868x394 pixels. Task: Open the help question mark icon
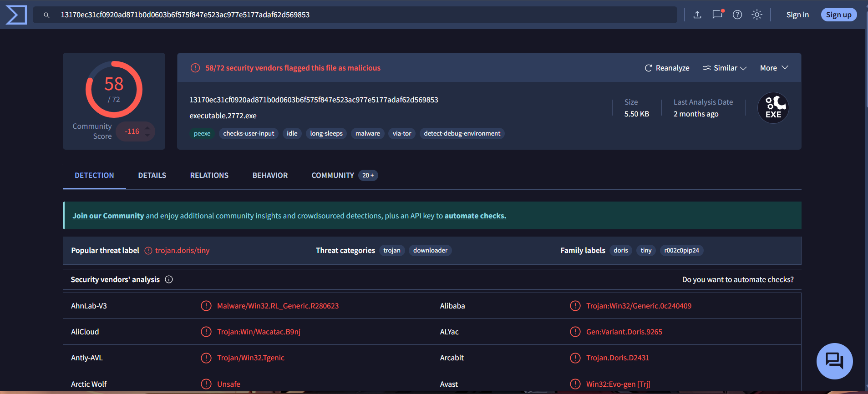click(737, 15)
